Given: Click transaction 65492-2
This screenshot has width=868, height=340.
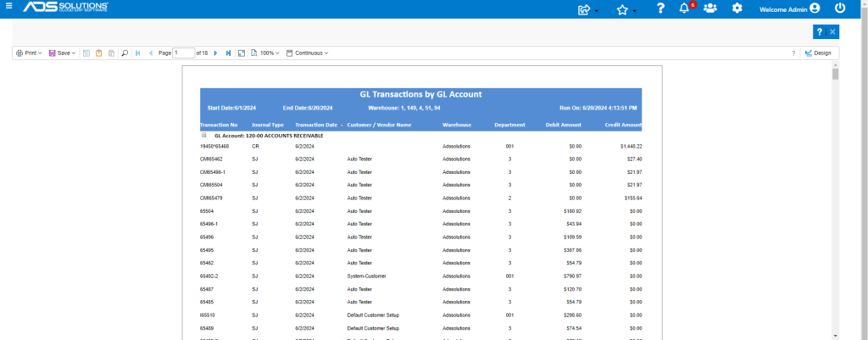Looking at the screenshot, I should pos(209,276).
